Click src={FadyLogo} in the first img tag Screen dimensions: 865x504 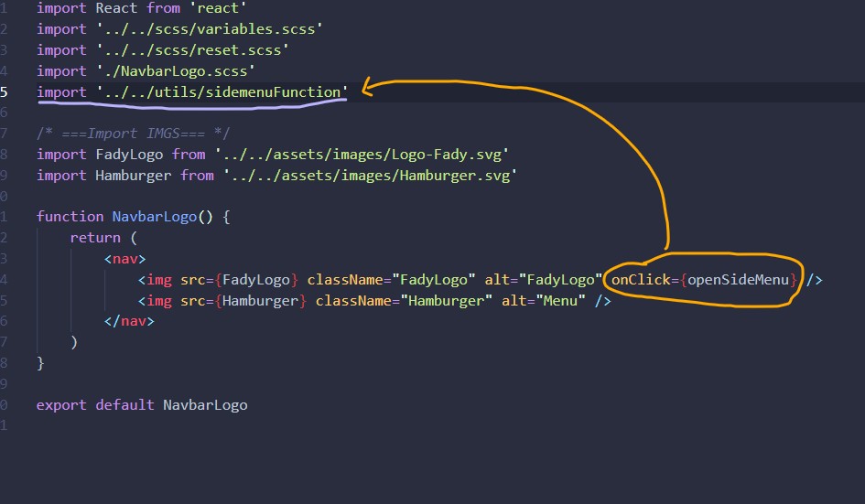pyautogui.click(x=240, y=280)
